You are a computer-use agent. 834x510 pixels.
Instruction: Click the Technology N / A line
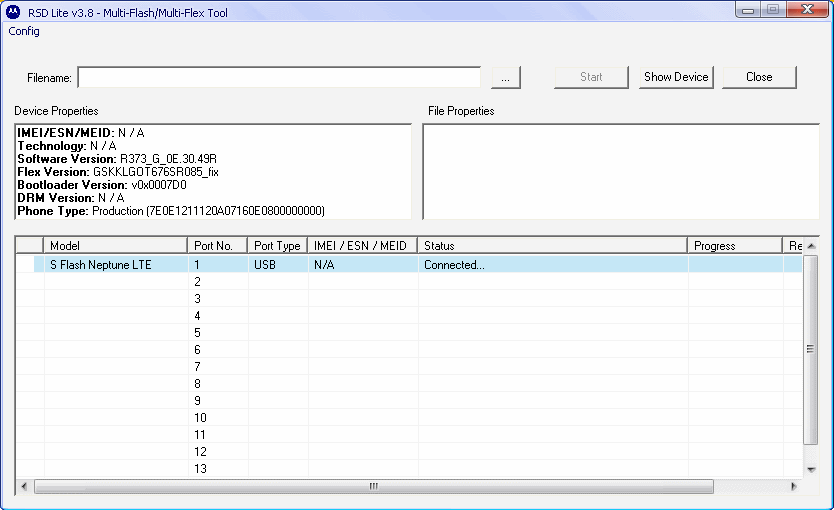tap(67, 146)
